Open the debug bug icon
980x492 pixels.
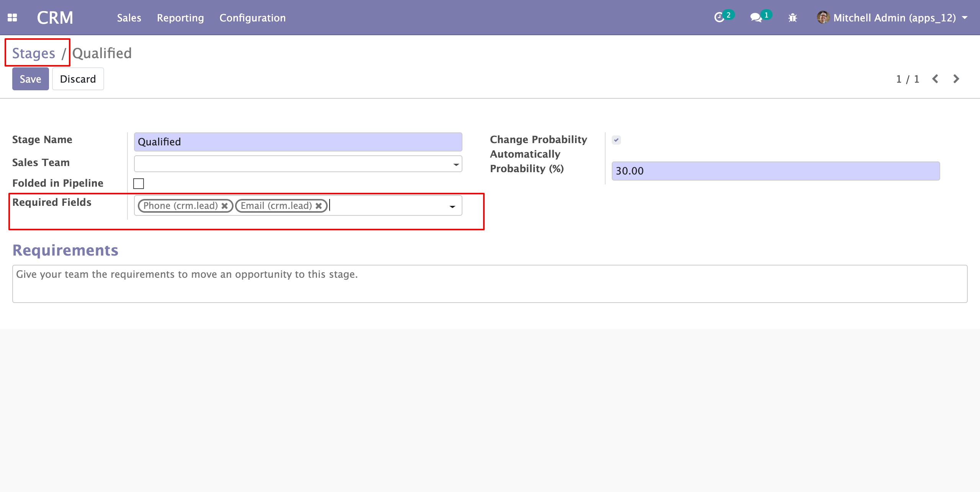click(792, 18)
